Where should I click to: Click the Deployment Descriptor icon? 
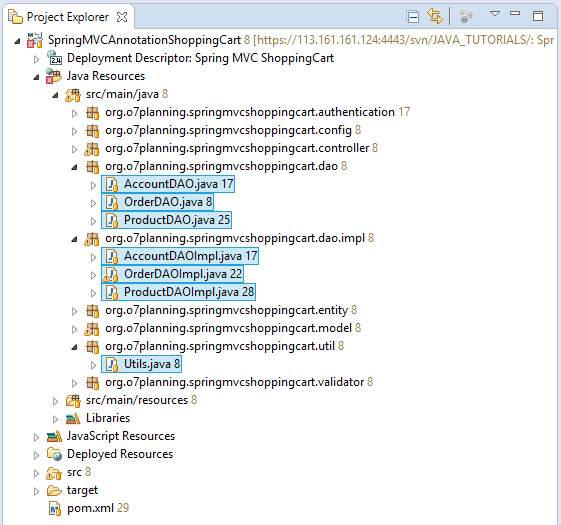tap(54, 58)
